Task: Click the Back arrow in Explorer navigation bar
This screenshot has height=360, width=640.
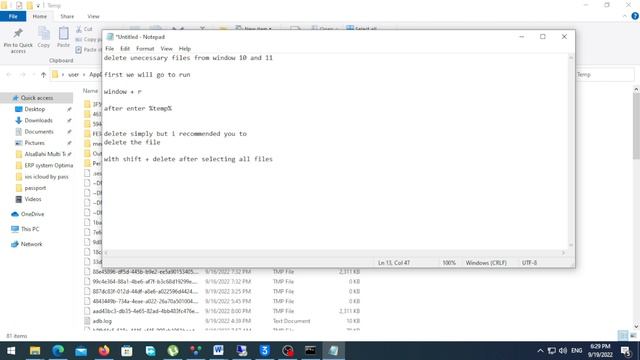Action: click(x=9, y=75)
